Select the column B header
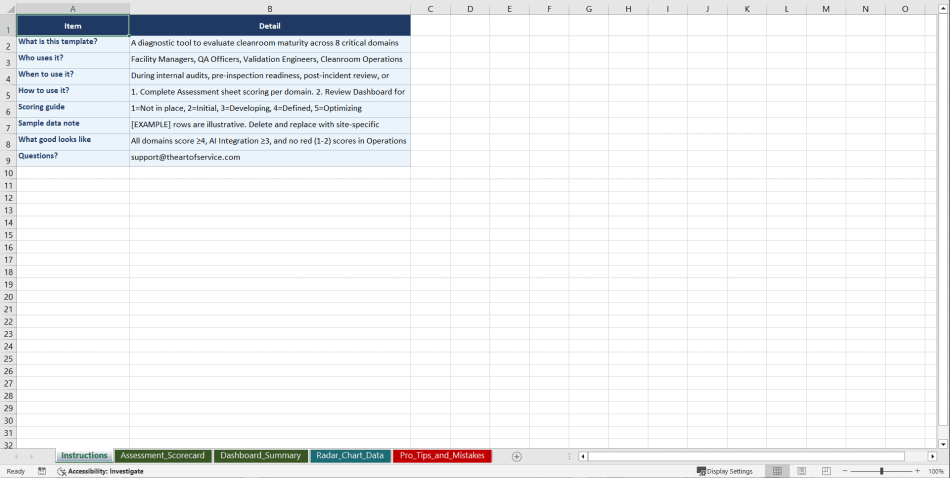 pyautogui.click(x=270, y=9)
